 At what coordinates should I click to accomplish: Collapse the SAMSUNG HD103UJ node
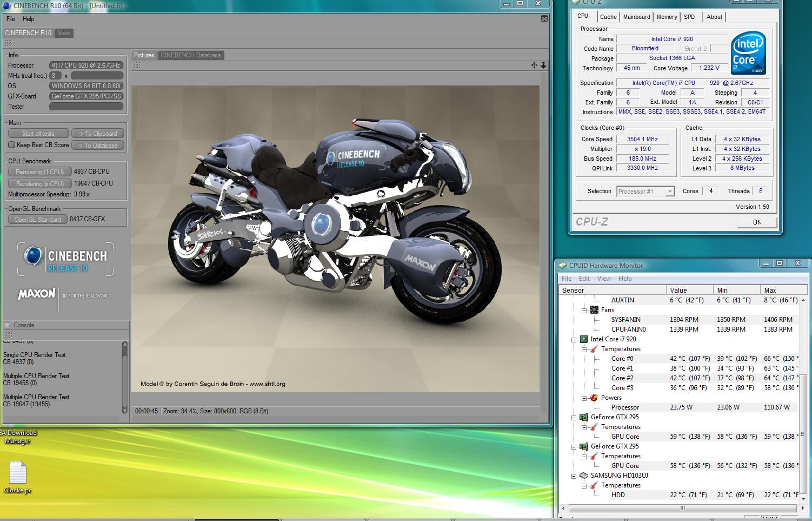[x=574, y=476]
